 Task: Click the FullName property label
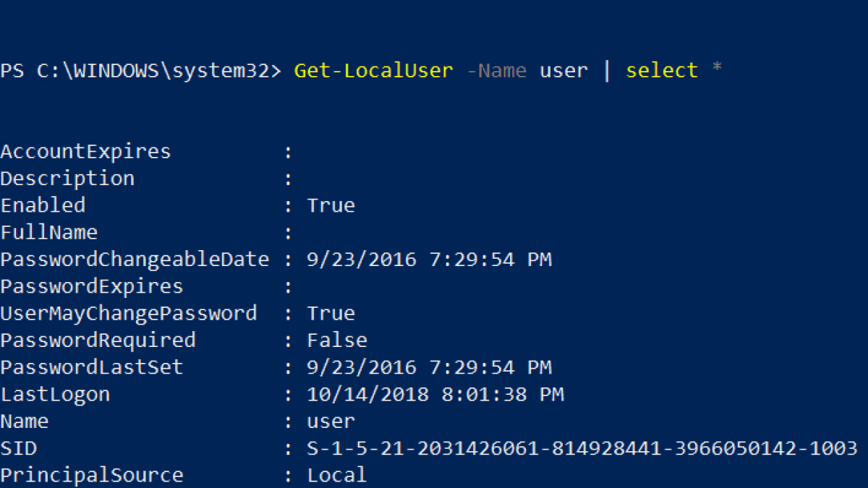pyautogui.click(x=49, y=233)
